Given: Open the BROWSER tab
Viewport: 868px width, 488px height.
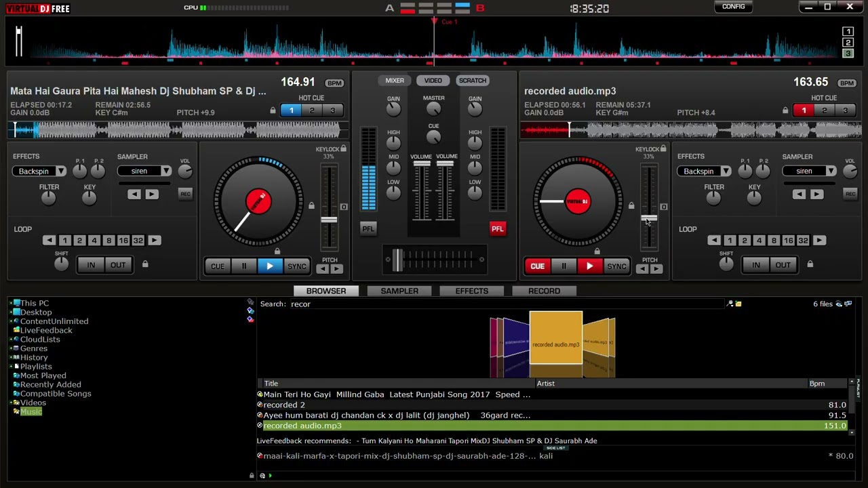Looking at the screenshot, I should pos(326,291).
